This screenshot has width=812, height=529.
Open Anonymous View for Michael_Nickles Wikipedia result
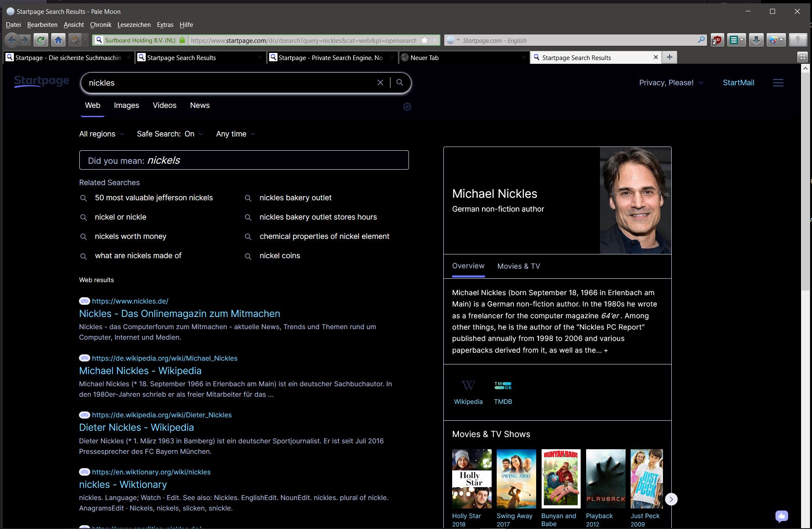[84, 358]
